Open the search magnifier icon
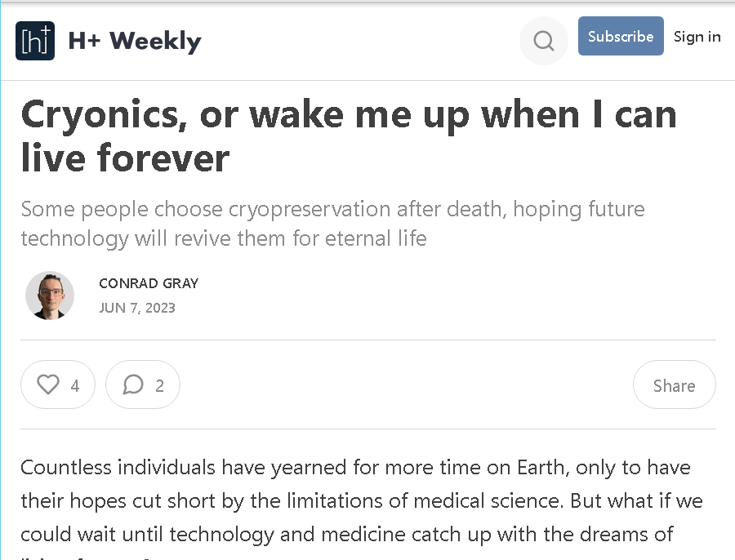The height and width of the screenshot is (560, 735). click(544, 41)
